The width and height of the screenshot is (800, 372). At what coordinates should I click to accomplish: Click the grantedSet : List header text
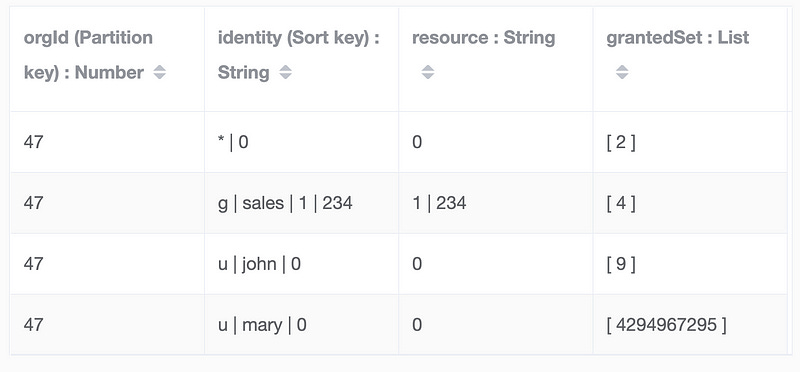[x=678, y=38]
